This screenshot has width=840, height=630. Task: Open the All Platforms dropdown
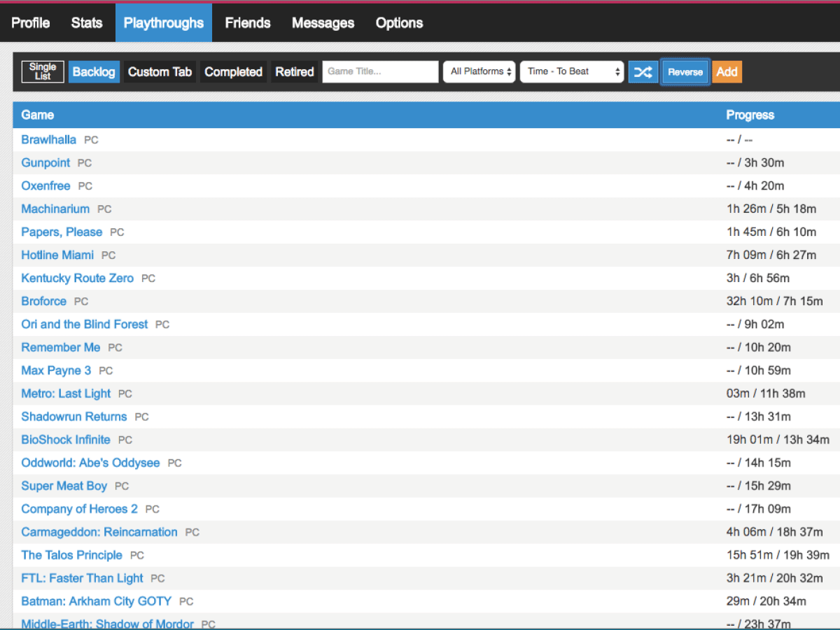coord(479,71)
